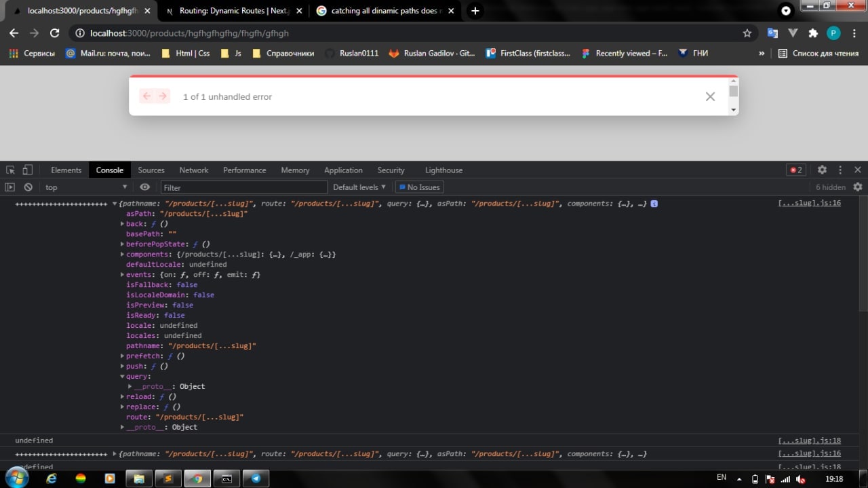Click the live expression eye icon

click(x=145, y=187)
